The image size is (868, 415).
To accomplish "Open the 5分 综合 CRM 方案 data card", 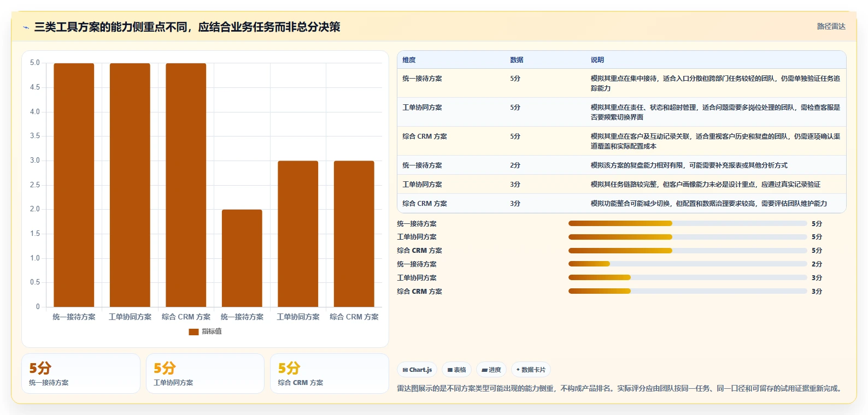I will pos(329,373).
